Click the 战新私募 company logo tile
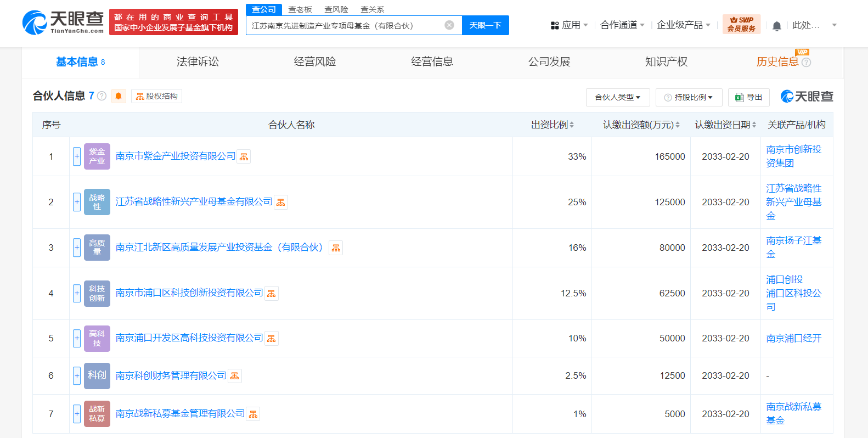Viewport: 868px width, 438px height. pos(97,413)
